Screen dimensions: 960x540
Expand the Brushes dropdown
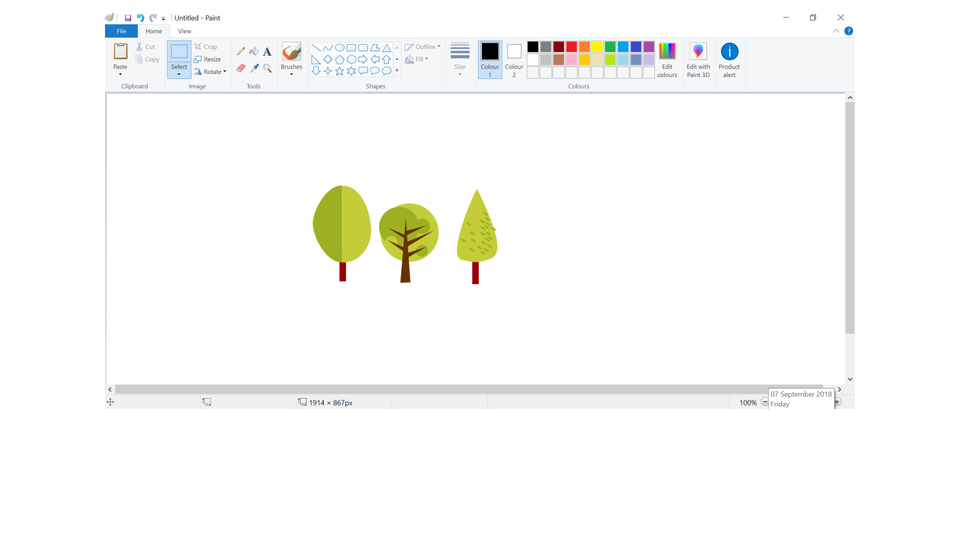(291, 74)
